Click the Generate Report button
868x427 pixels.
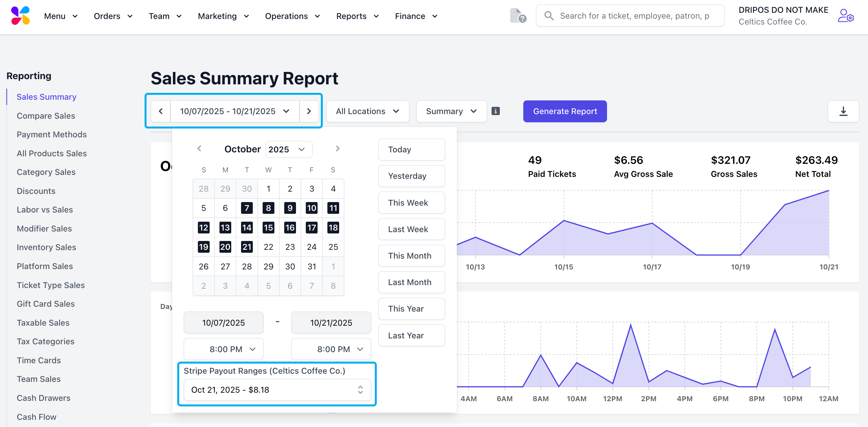tap(564, 111)
